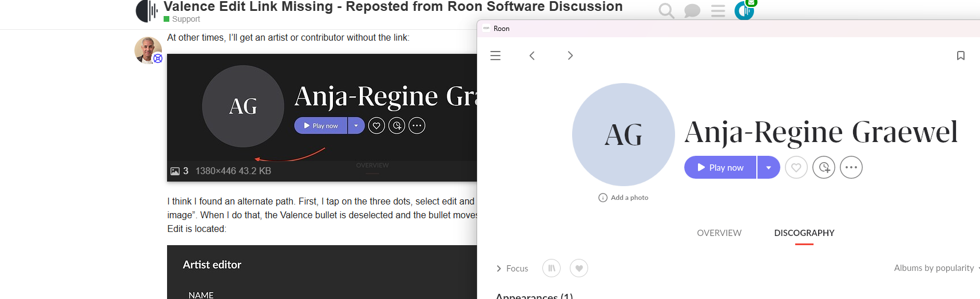Image resolution: width=980 pixels, height=299 pixels.
Task: Go back with the left arrow
Action: 532,56
